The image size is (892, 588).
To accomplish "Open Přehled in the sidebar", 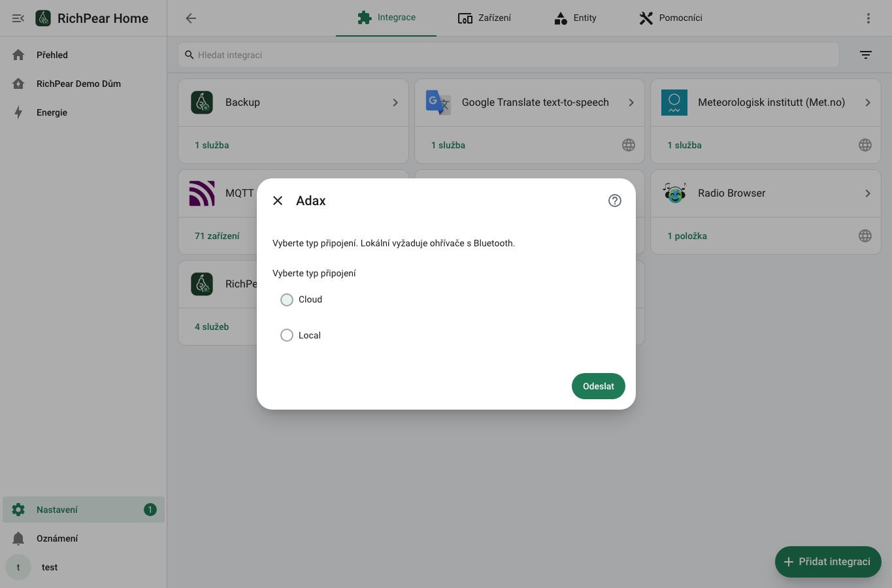I will pyautogui.click(x=84, y=55).
